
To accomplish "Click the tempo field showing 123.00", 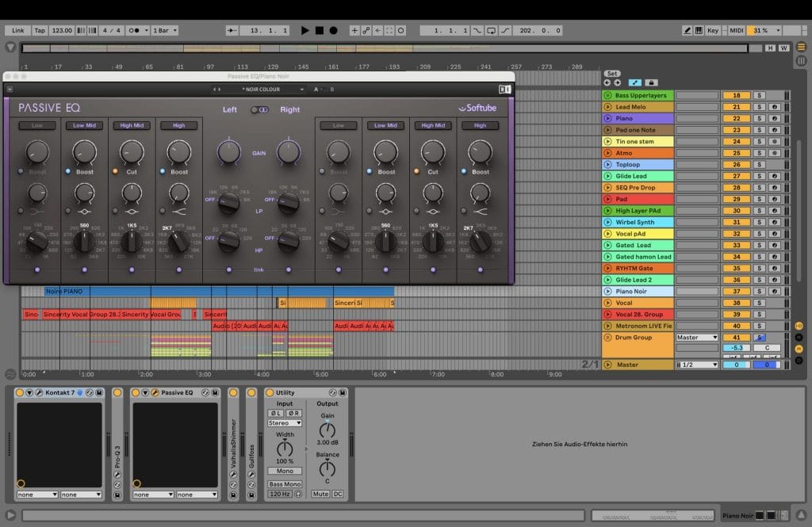I will click(62, 30).
